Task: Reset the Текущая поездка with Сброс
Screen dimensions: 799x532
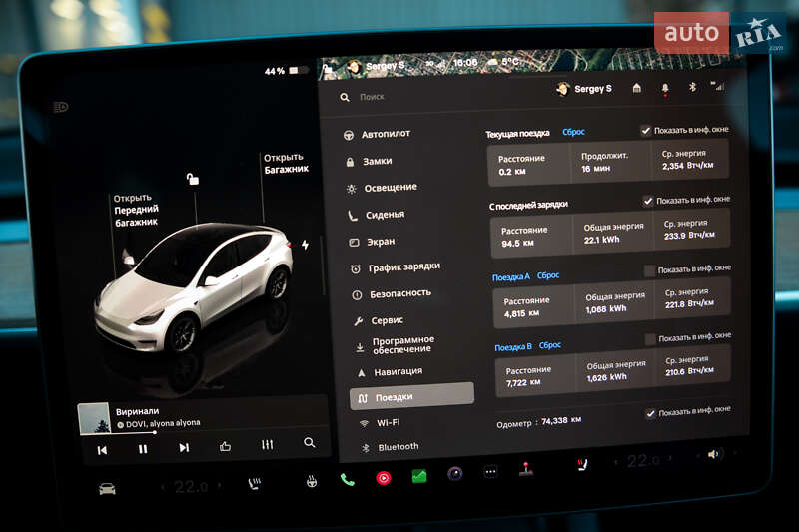Action: click(573, 132)
